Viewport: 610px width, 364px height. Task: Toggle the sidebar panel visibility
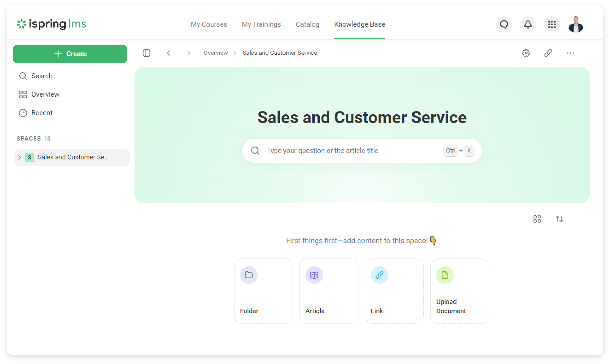[147, 53]
